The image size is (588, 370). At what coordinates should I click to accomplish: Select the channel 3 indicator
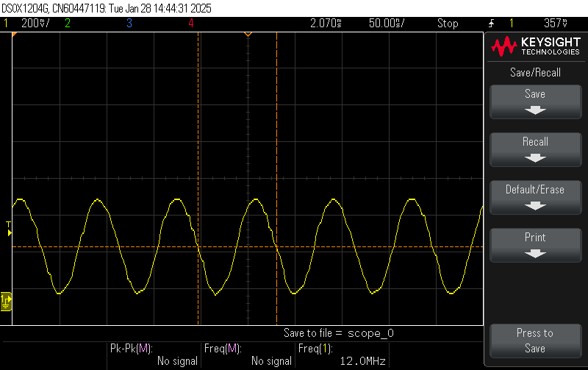click(x=129, y=24)
